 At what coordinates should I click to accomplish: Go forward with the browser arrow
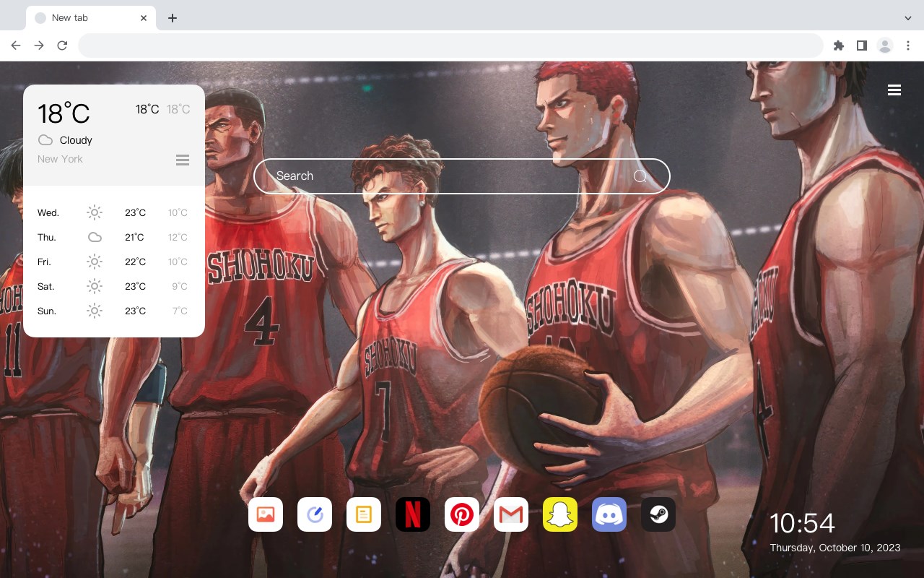[x=39, y=46]
